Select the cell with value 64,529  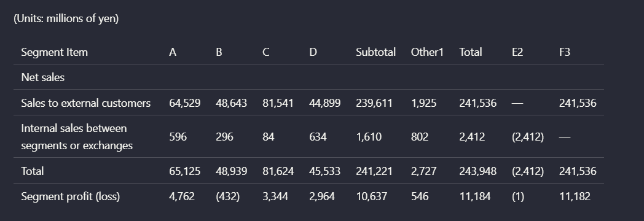185,103
